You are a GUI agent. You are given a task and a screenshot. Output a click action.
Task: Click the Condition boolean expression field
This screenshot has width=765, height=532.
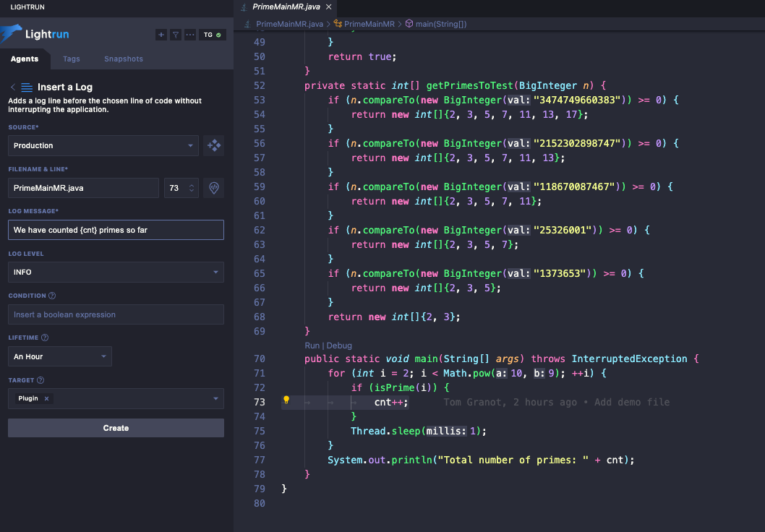116,314
